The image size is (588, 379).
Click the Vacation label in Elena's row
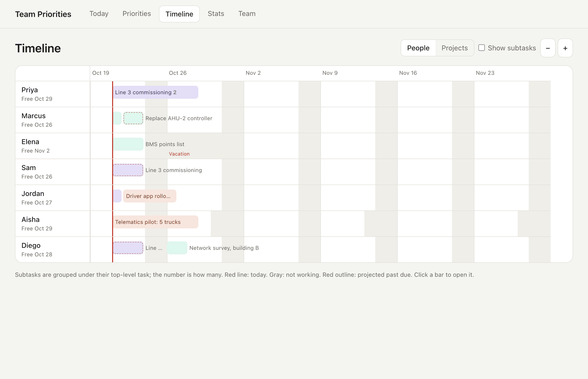(x=179, y=154)
